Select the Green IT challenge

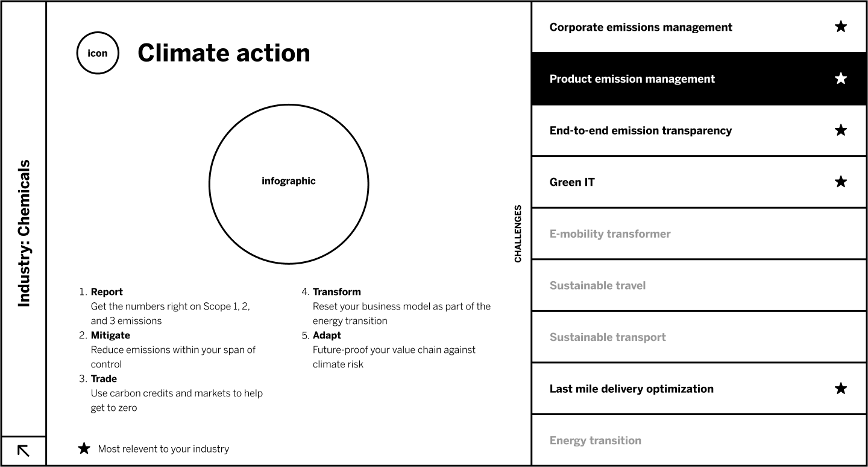coord(572,182)
